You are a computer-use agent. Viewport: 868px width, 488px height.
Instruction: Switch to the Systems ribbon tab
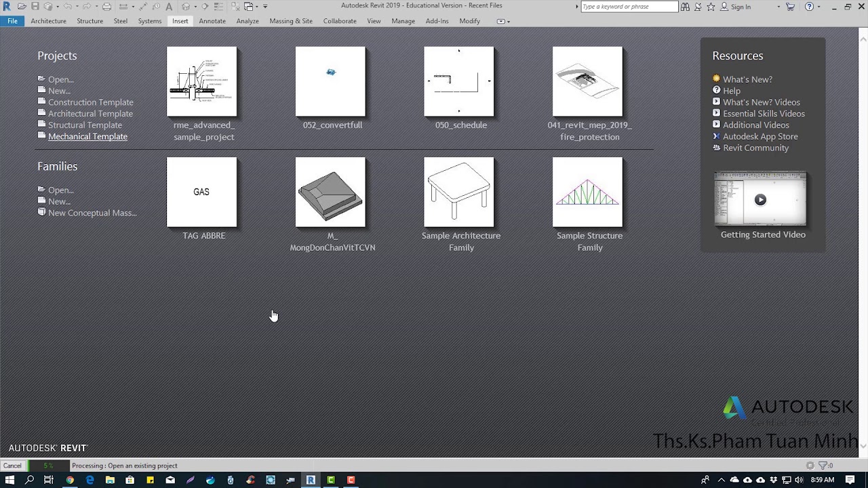(x=150, y=21)
